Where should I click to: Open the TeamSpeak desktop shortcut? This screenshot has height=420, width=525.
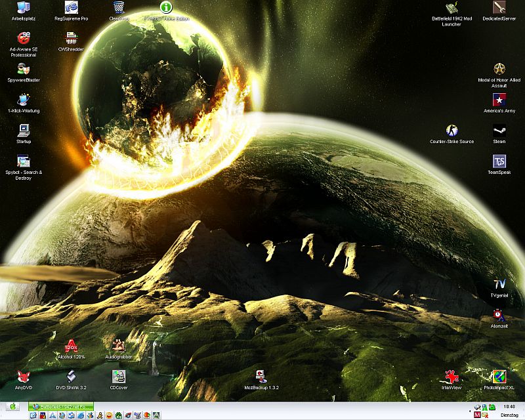(x=499, y=161)
